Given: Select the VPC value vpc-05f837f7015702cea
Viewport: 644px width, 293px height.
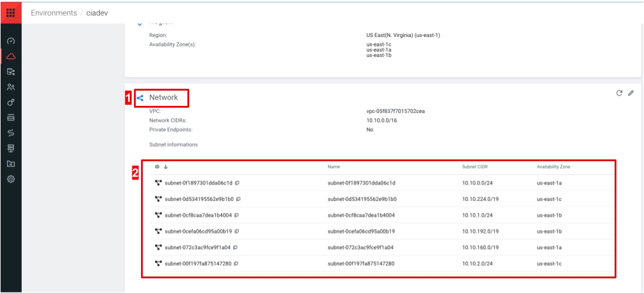Looking at the screenshot, I should coord(395,111).
